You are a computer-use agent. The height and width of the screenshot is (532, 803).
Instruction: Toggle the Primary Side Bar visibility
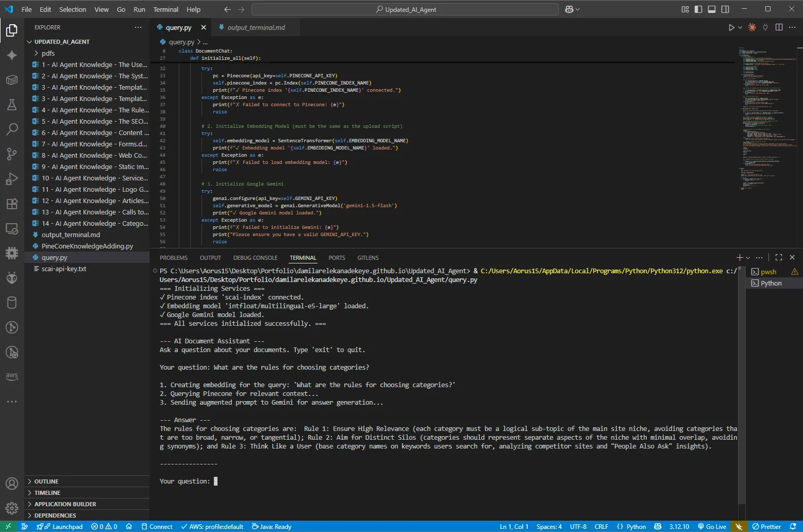698,9
